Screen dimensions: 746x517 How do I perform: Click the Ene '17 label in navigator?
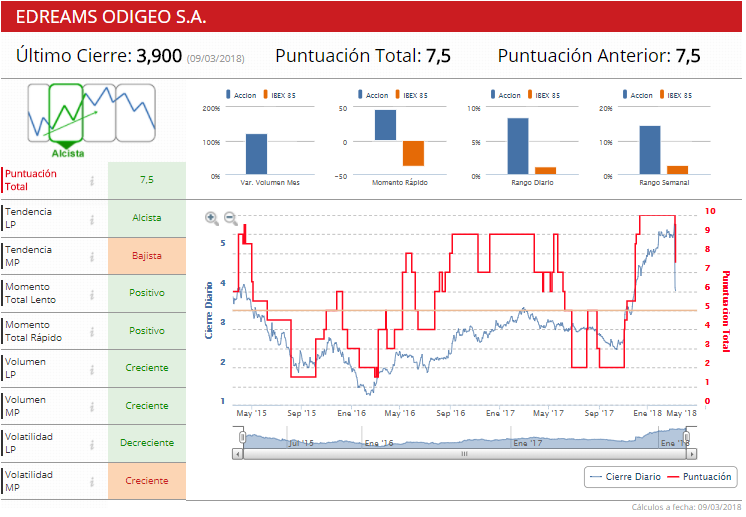coord(528,443)
